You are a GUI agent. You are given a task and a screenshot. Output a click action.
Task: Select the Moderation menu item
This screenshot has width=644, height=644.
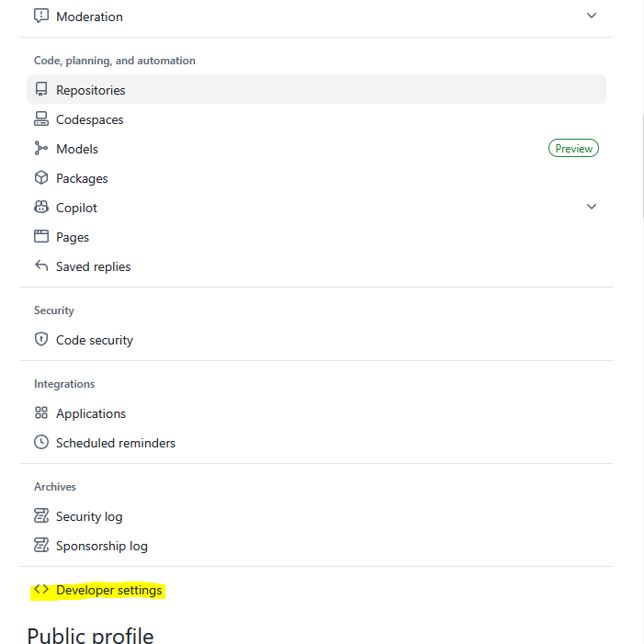[x=89, y=17]
